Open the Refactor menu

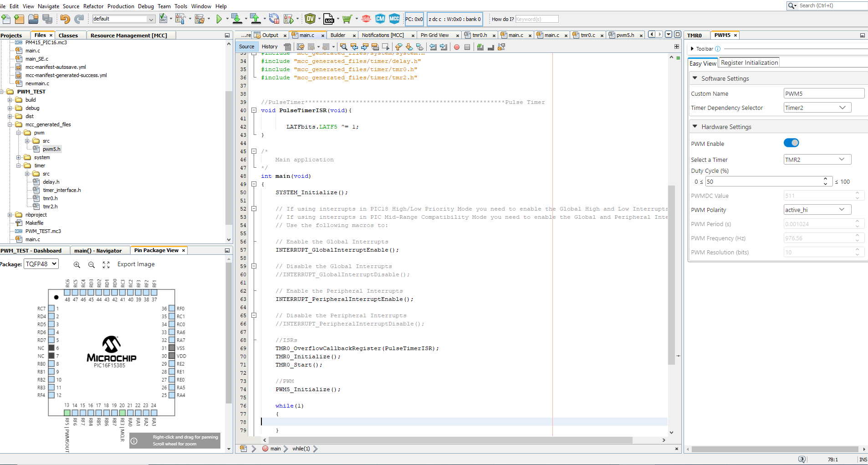(93, 6)
